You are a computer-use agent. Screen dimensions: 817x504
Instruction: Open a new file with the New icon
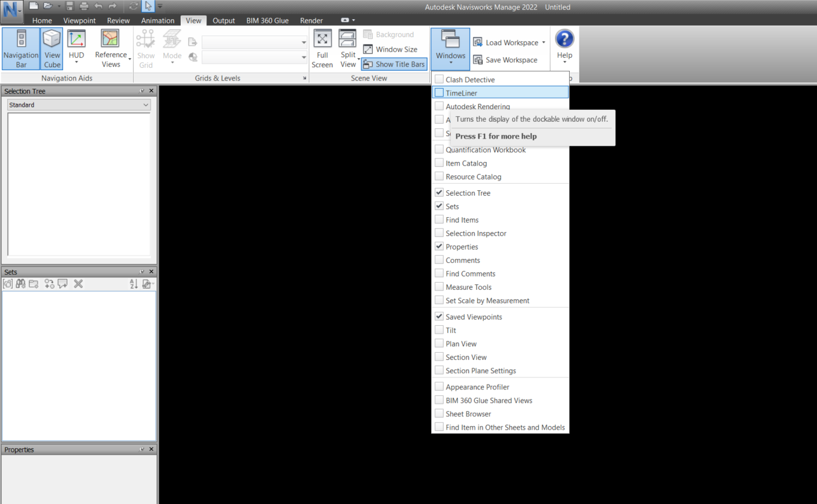[x=32, y=7]
